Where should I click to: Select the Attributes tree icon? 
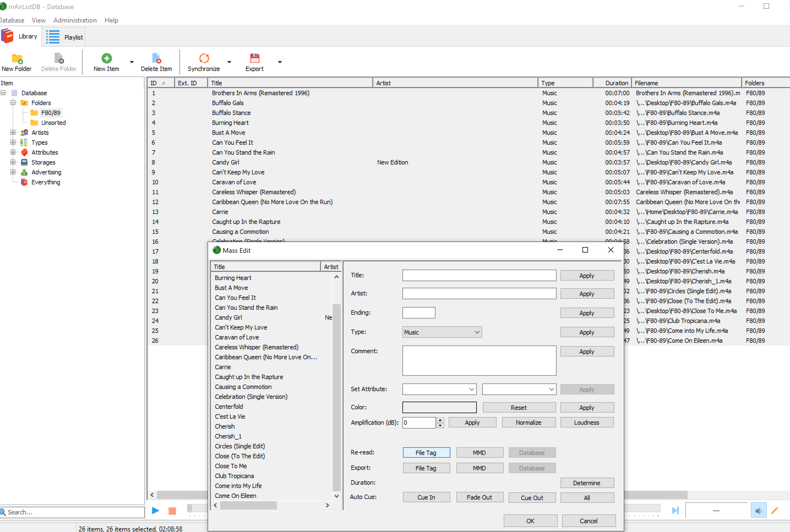(24, 152)
